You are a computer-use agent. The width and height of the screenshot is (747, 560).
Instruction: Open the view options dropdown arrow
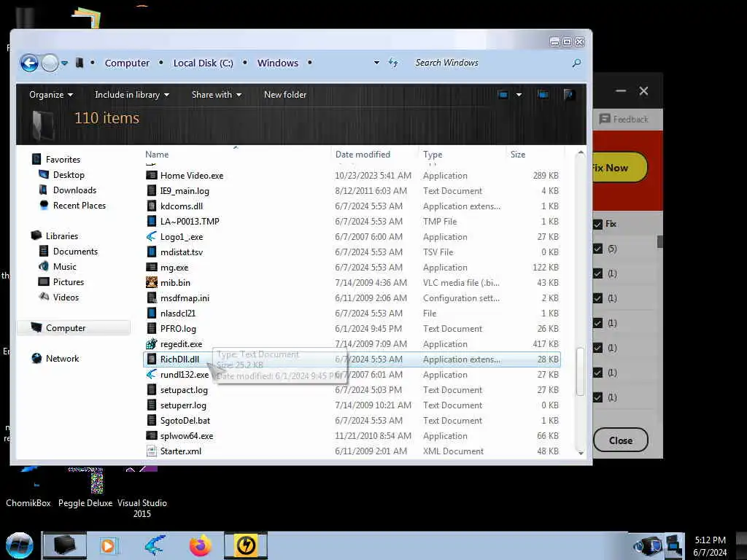[x=519, y=94]
